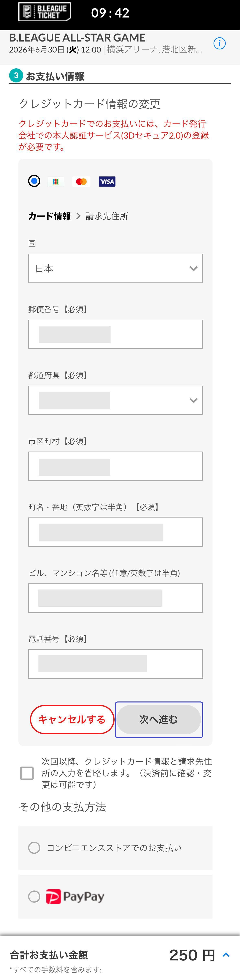Select the VISA card brand icon
240x980 pixels.
coord(106,182)
